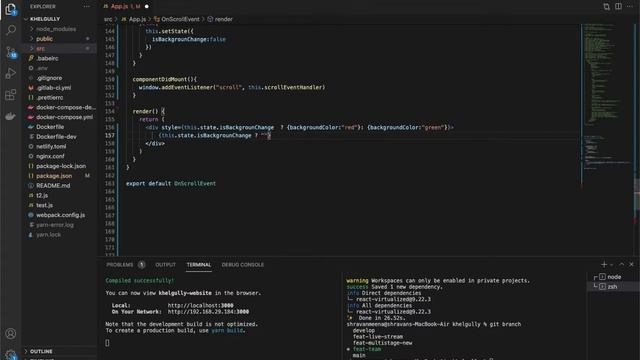Click the src breadcrumb segment
The height and width of the screenshot is (360, 640).
[x=108, y=19]
